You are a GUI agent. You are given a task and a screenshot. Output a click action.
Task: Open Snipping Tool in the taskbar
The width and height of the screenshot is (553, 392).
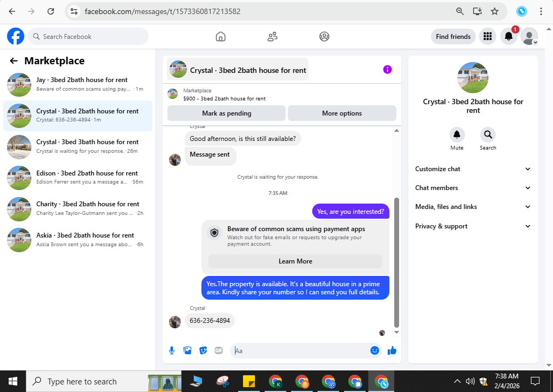pyautogui.click(x=223, y=381)
